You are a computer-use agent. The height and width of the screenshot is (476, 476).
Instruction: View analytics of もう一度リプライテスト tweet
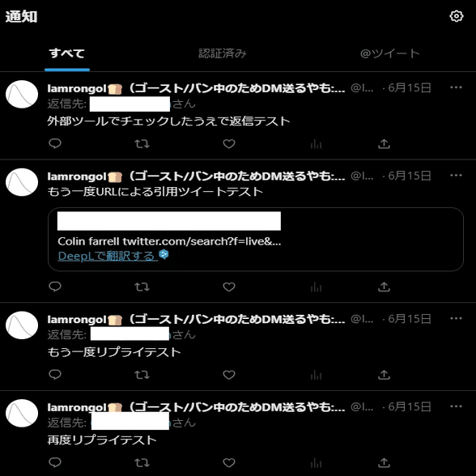click(316, 375)
